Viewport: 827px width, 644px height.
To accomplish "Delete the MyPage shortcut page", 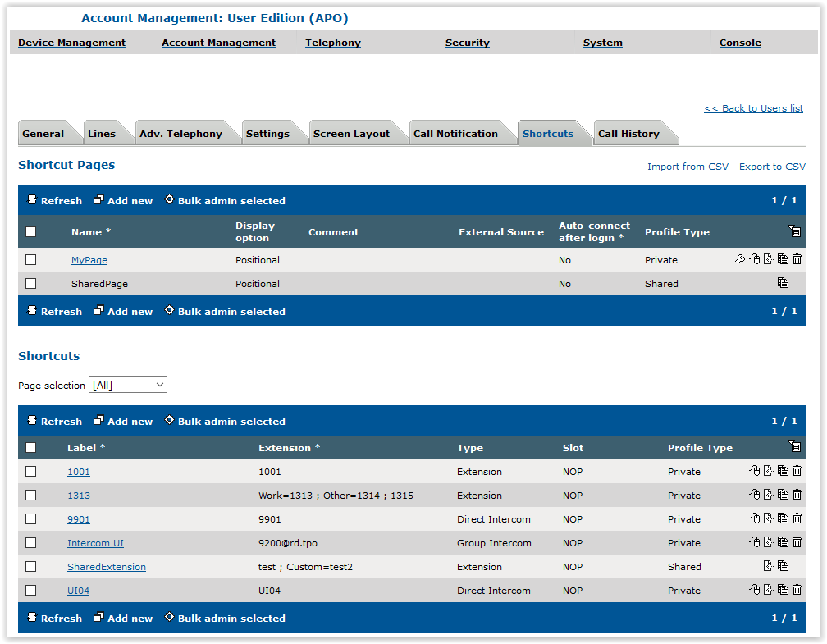I will [797, 259].
